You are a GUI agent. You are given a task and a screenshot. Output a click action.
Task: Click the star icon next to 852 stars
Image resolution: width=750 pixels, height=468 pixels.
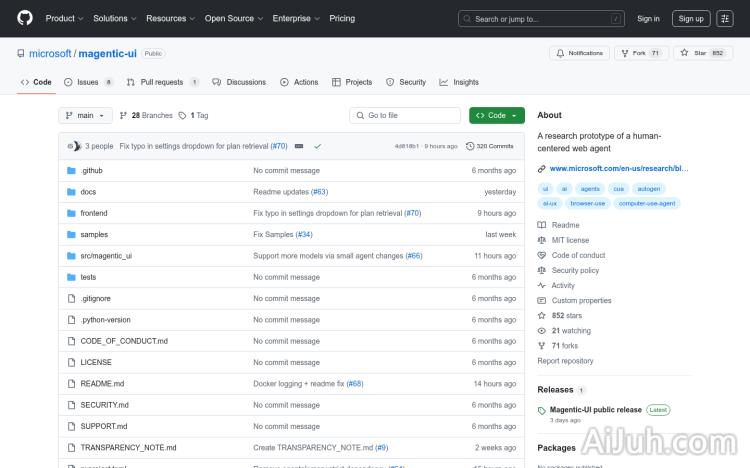pos(541,315)
